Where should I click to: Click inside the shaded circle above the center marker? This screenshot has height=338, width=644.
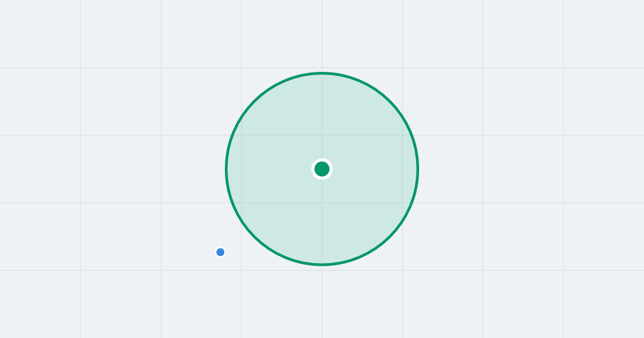pos(322,118)
